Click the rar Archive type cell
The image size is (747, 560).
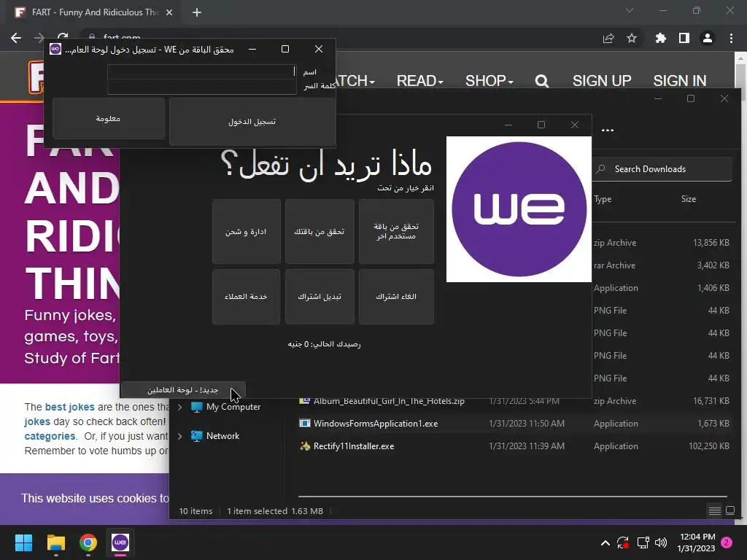click(614, 265)
